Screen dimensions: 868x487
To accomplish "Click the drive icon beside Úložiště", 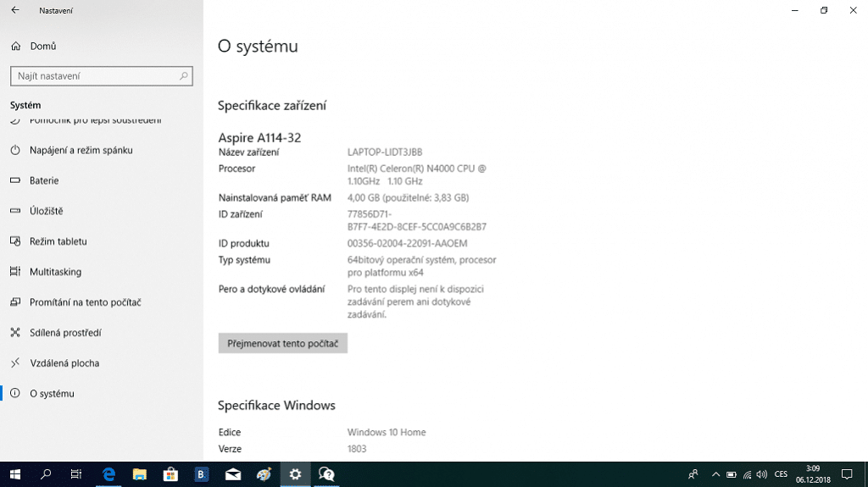I will [x=15, y=211].
